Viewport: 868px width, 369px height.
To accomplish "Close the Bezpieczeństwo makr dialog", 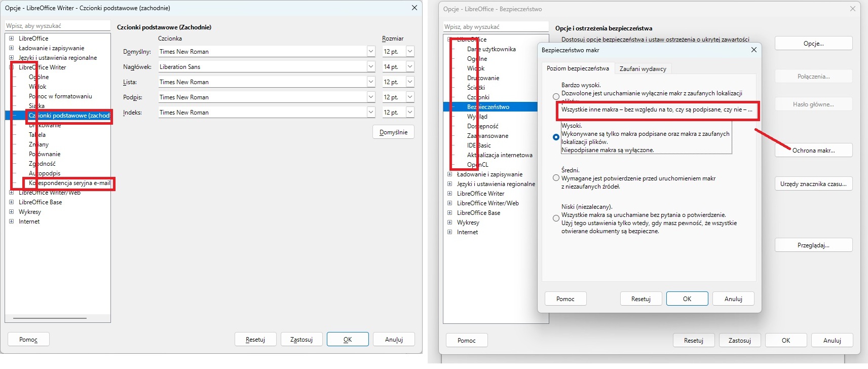I will (753, 50).
